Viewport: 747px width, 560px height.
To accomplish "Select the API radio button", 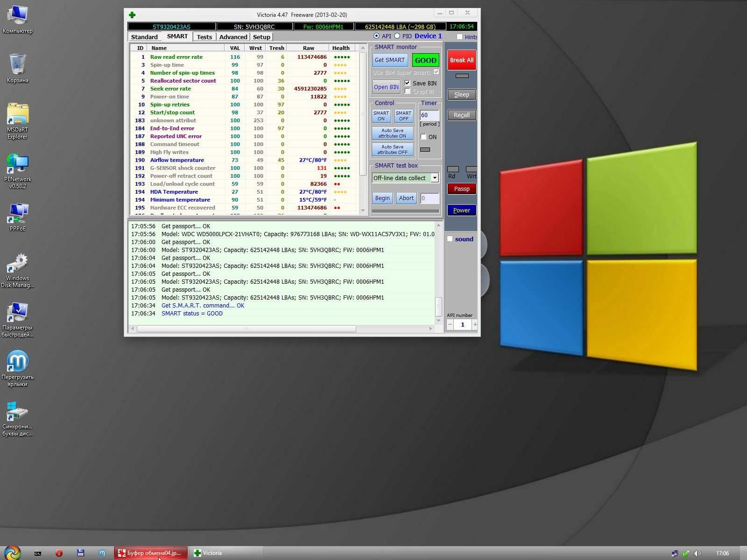I will point(376,36).
